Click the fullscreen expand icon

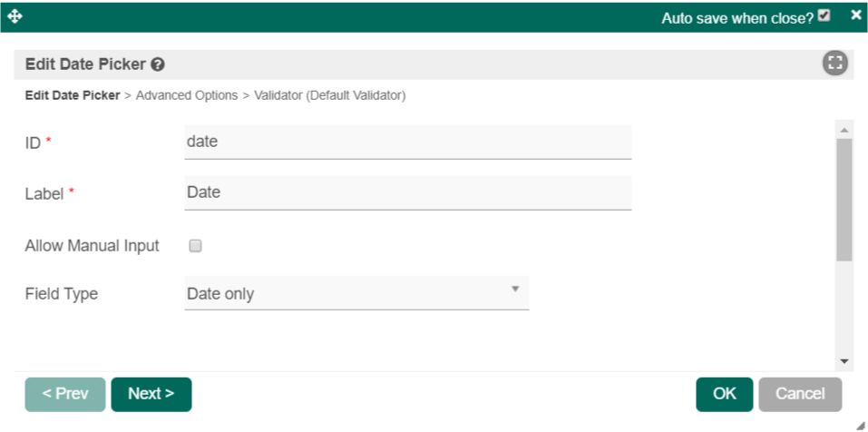[834, 64]
